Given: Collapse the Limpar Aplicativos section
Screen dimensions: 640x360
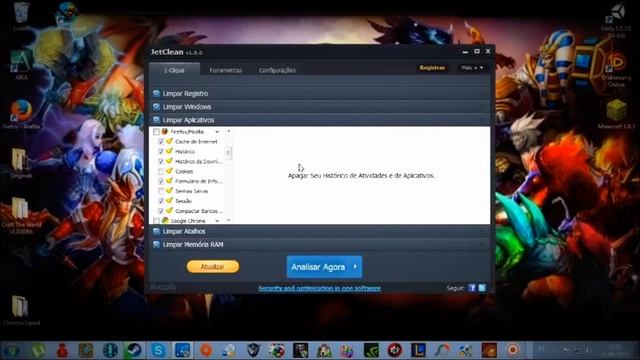Looking at the screenshot, I should tap(320, 120).
